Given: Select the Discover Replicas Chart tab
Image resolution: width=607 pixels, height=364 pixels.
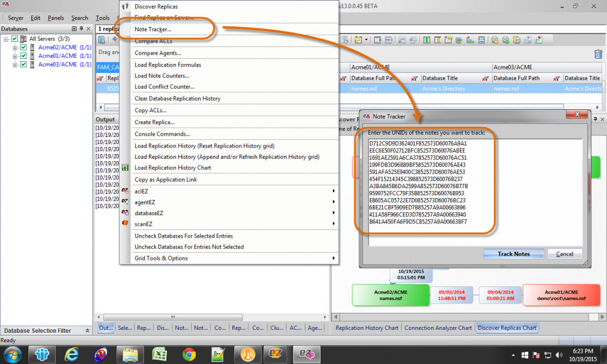Looking at the screenshot, I should pyautogui.click(x=507, y=328).
